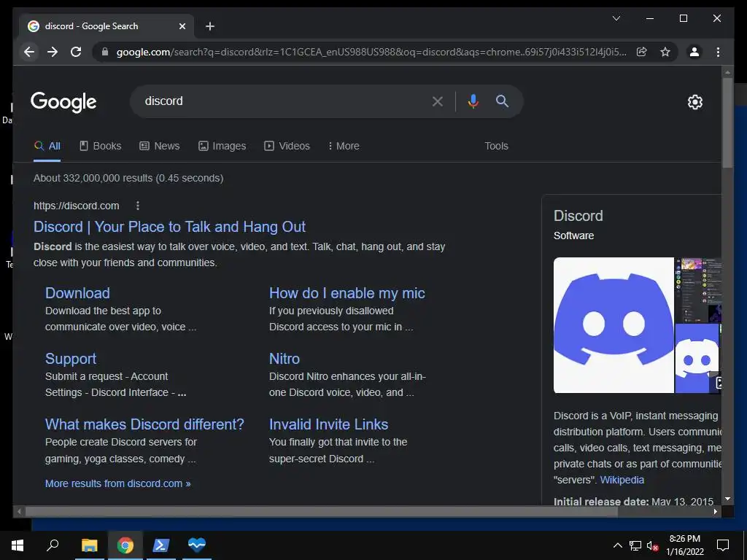Show hidden system tray icons
The image size is (747, 560).
point(617,545)
